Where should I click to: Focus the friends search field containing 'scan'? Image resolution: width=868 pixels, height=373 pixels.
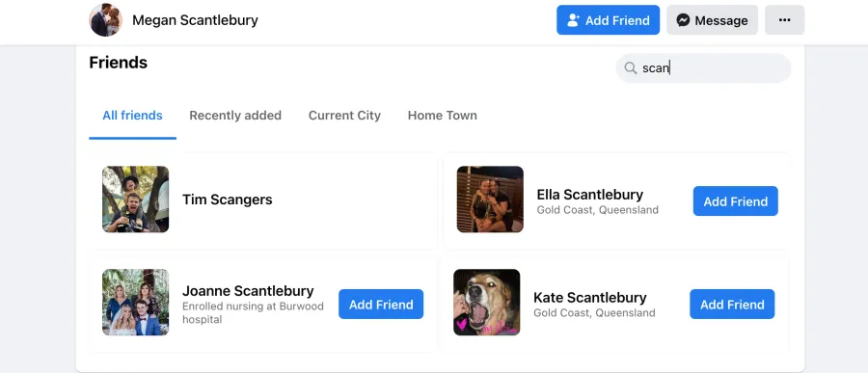click(x=703, y=68)
